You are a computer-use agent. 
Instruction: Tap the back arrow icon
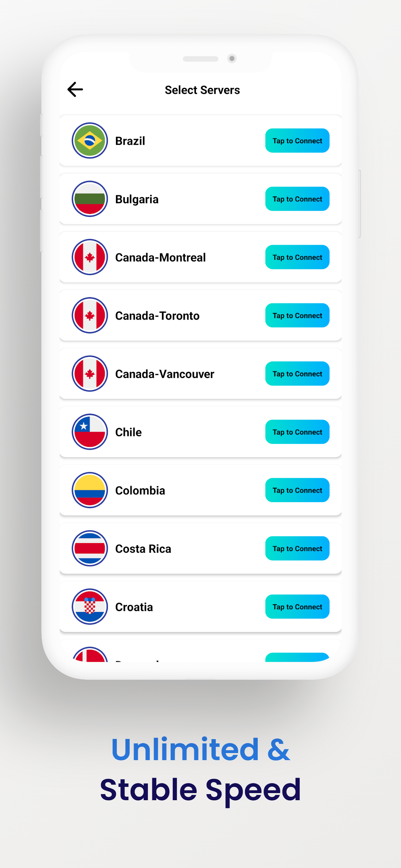75,90
